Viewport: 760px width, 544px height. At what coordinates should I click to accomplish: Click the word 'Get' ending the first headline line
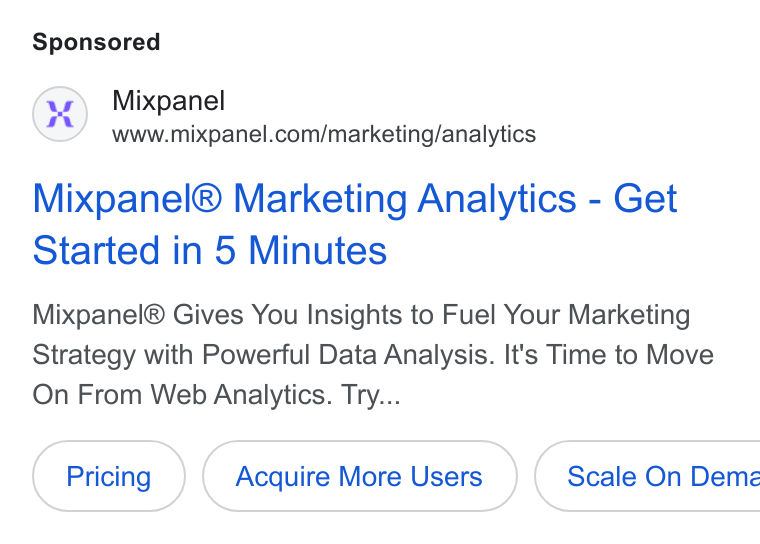point(645,198)
